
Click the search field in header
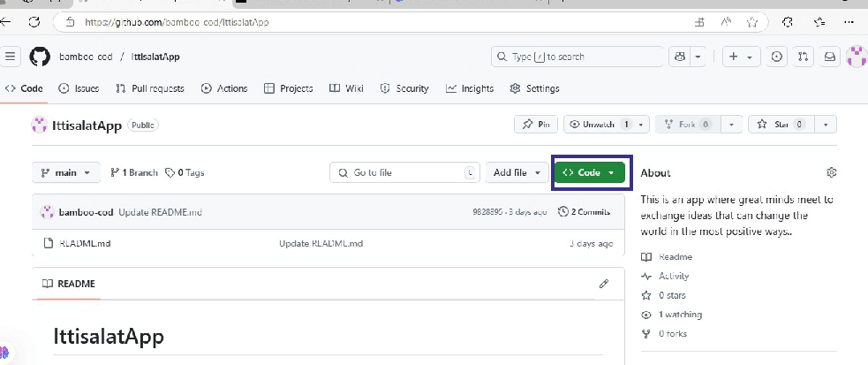[577, 57]
